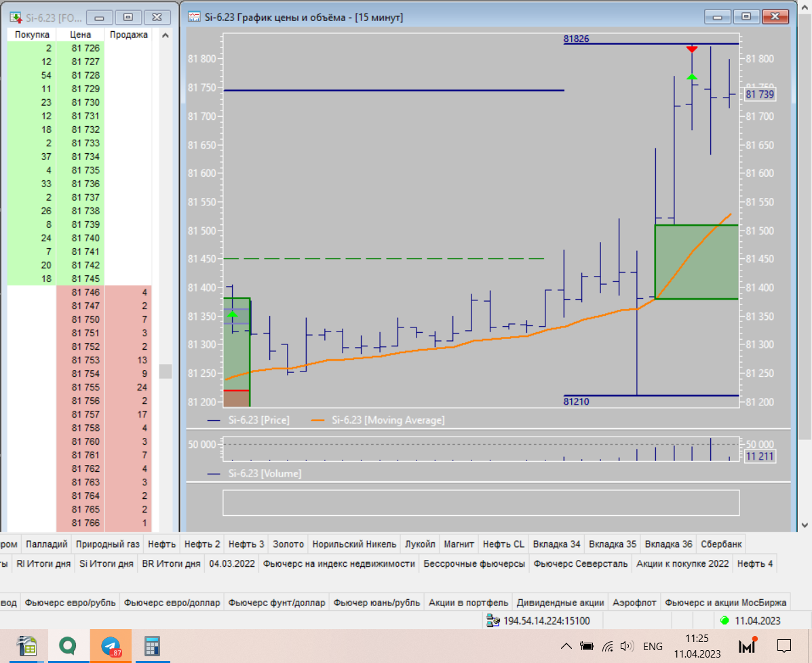Click the green up marker near 81 750
This screenshot has width=812, height=663.
tap(692, 77)
